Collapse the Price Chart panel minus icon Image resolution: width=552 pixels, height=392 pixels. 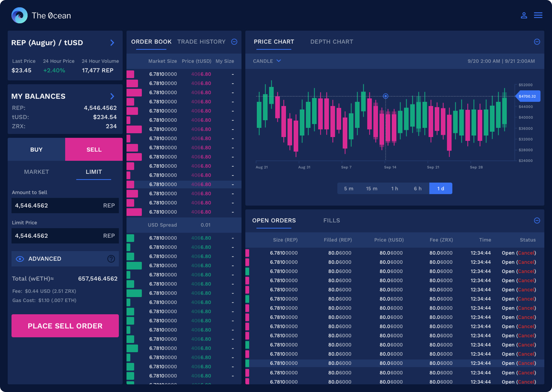coord(537,42)
